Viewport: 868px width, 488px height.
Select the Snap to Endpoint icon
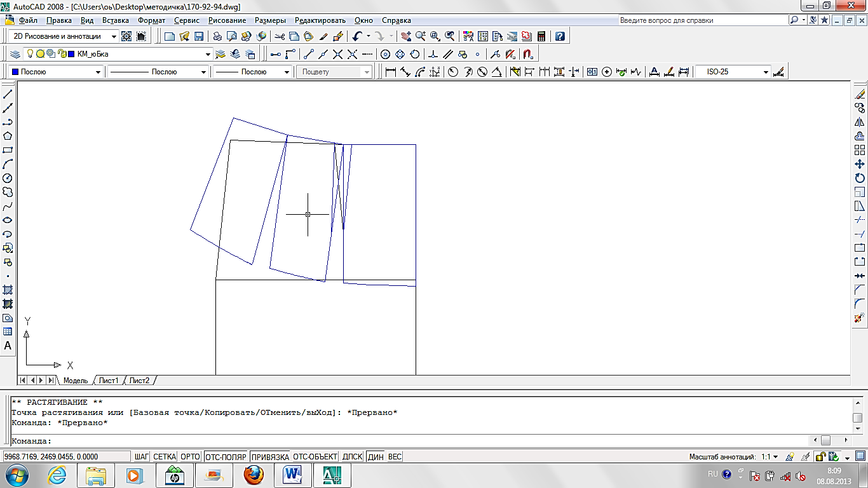[x=309, y=54]
